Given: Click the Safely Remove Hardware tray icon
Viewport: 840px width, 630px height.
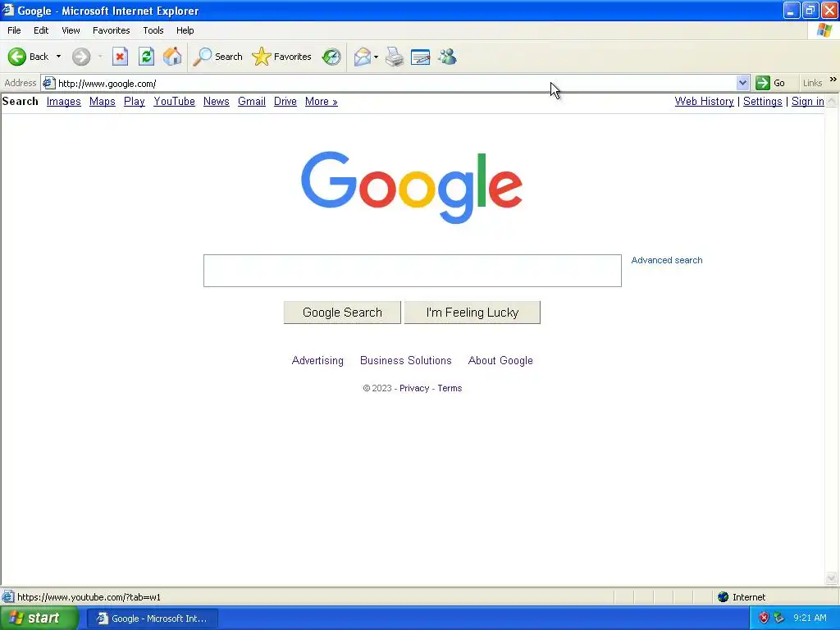Looking at the screenshot, I should (779, 619).
